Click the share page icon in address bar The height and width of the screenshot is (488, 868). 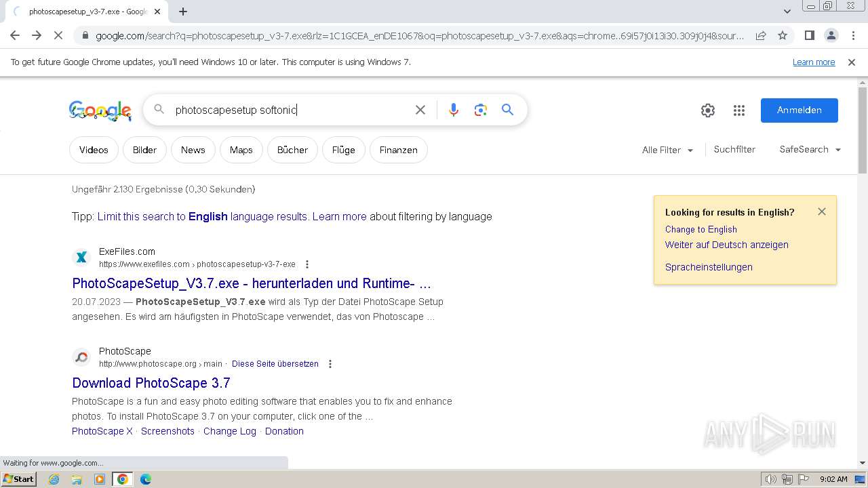761,35
